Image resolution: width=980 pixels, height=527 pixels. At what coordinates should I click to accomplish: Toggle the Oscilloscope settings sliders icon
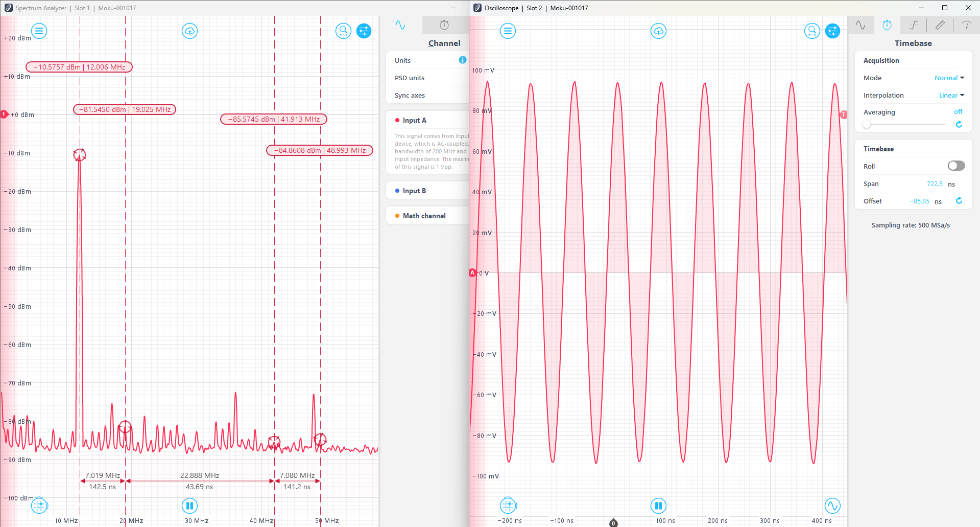[832, 31]
